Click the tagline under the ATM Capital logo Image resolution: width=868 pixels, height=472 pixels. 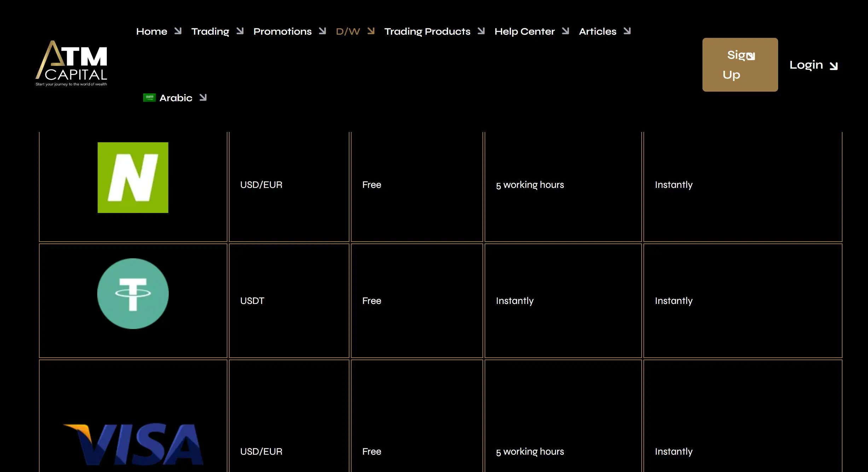tap(71, 84)
